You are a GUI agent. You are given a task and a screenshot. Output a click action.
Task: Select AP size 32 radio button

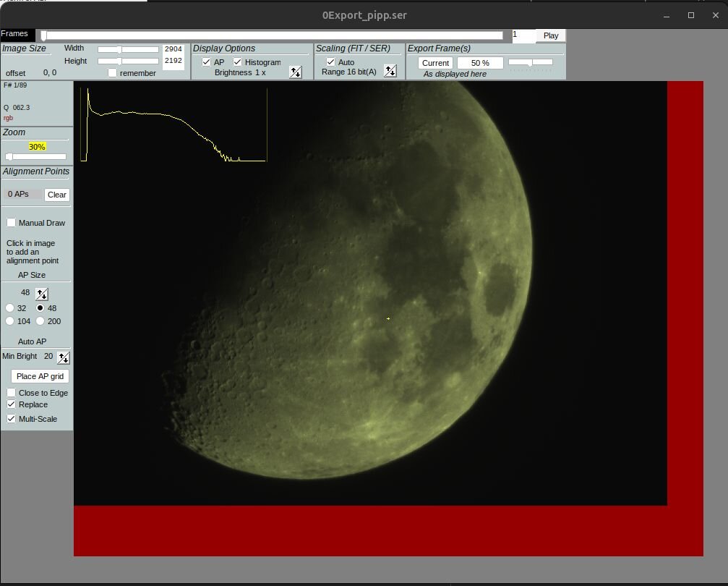9,308
